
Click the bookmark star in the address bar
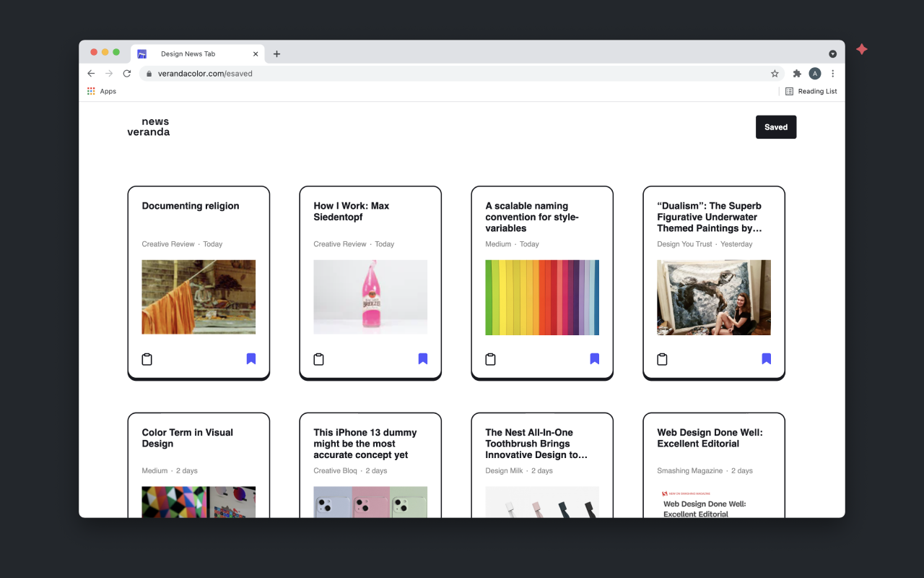tap(775, 73)
